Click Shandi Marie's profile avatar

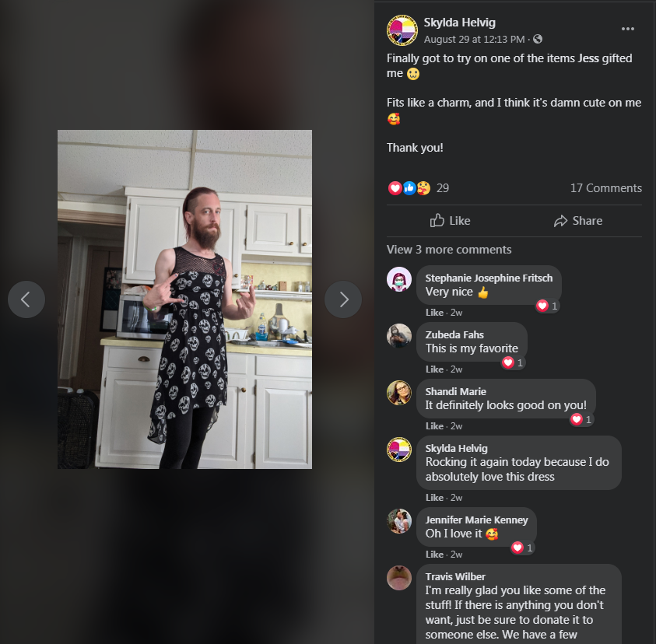click(399, 393)
